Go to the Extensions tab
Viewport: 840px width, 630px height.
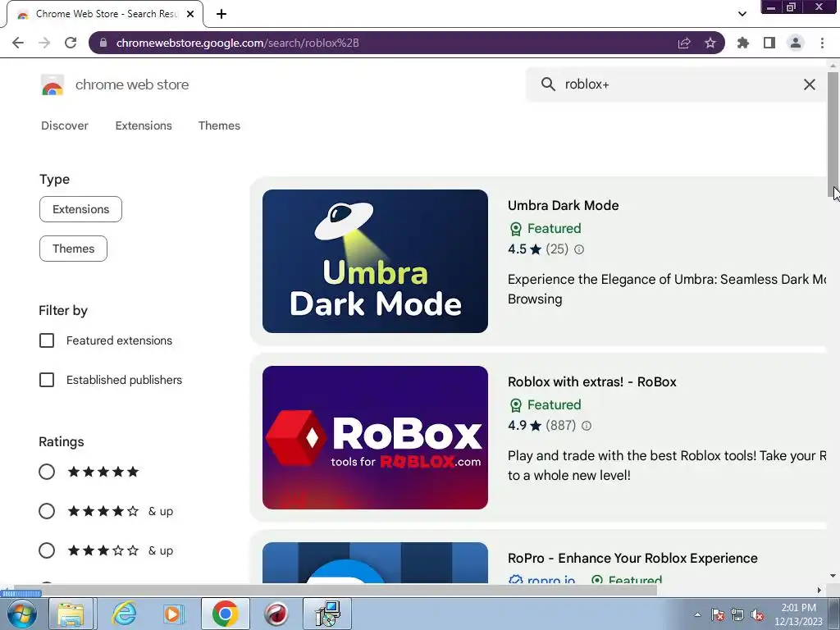point(144,126)
